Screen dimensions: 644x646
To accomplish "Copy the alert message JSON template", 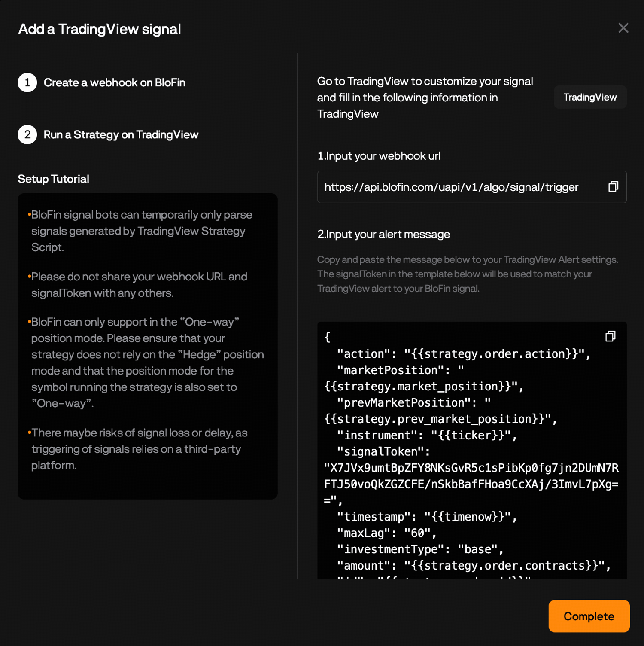I will pyautogui.click(x=610, y=336).
